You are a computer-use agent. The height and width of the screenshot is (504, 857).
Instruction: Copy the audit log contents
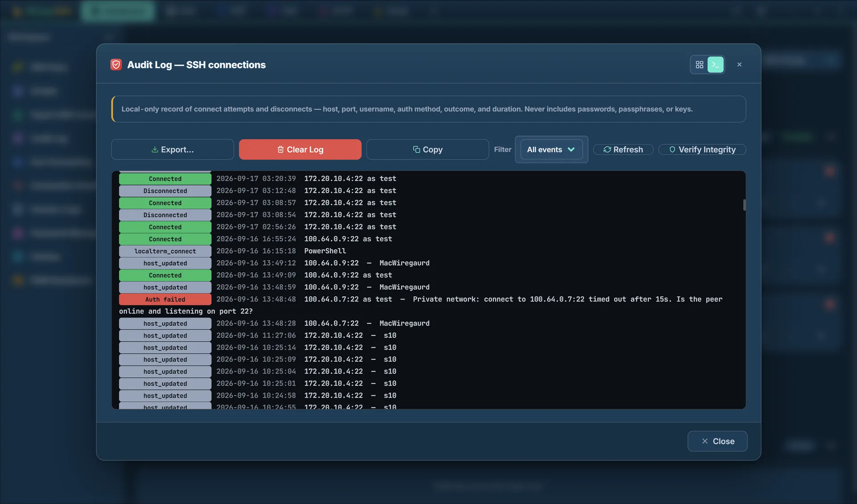tap(428, 150)
